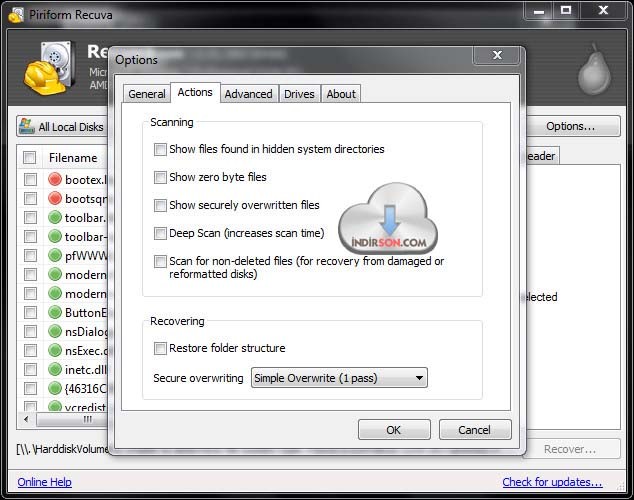Enable Deep Scan option

[160, 233]
